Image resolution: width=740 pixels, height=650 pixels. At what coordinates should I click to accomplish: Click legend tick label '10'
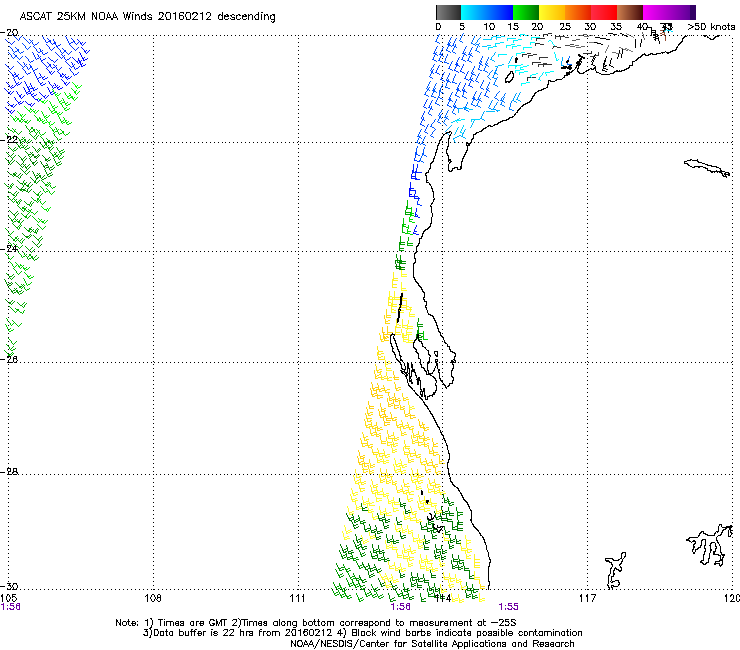pos(489,27)
